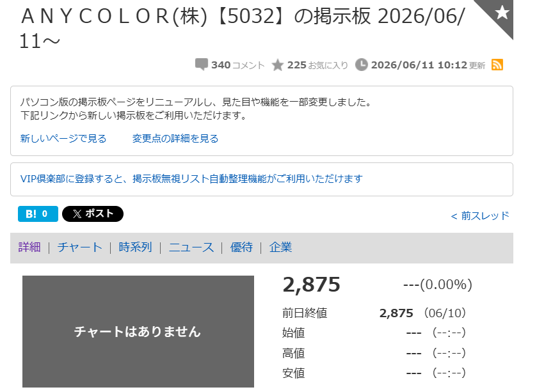The image size is (537, 392).
Task: Click the comment bubble icon
Action: (202, 65)
